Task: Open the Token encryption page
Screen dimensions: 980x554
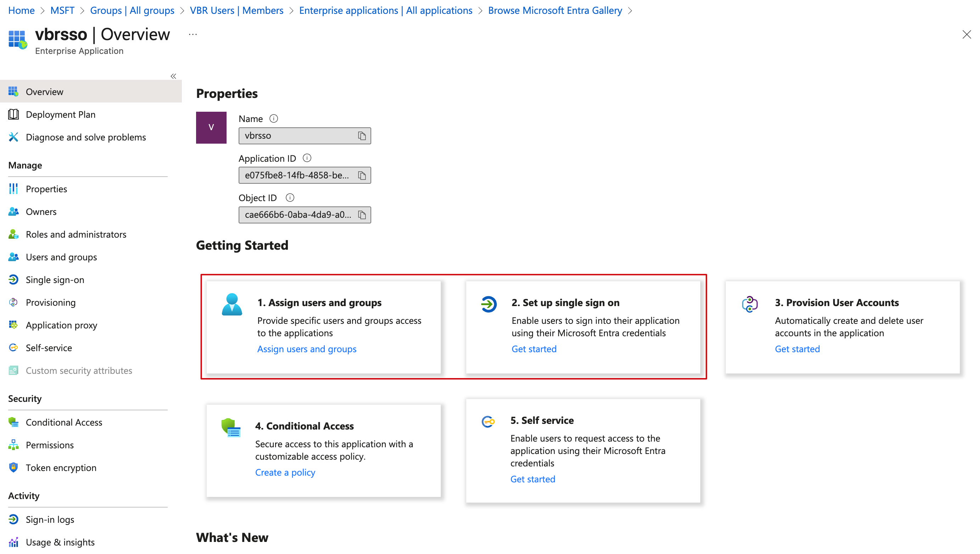Action: click(x=61, y=467)
